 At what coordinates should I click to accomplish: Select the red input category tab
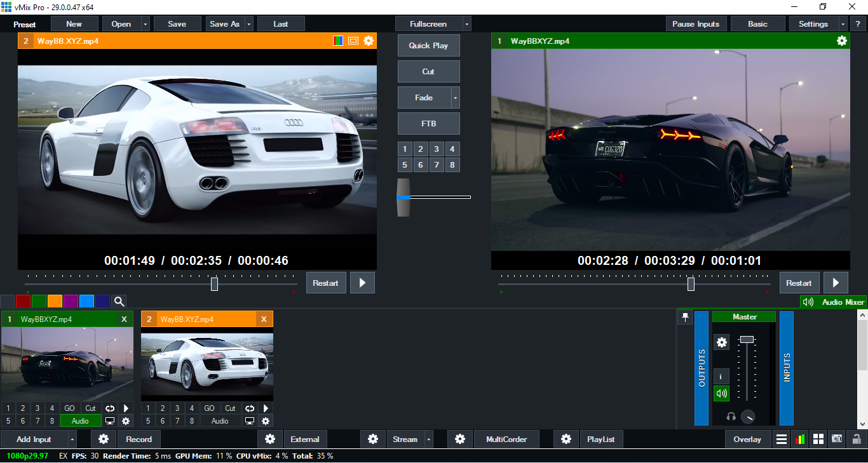tap(23, 301)
